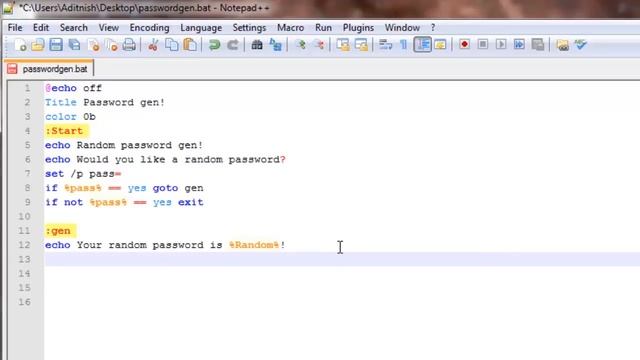Cut selection with the scissors icon
Viewport: 640px width, 360px height.
click(x=153, y=45)
